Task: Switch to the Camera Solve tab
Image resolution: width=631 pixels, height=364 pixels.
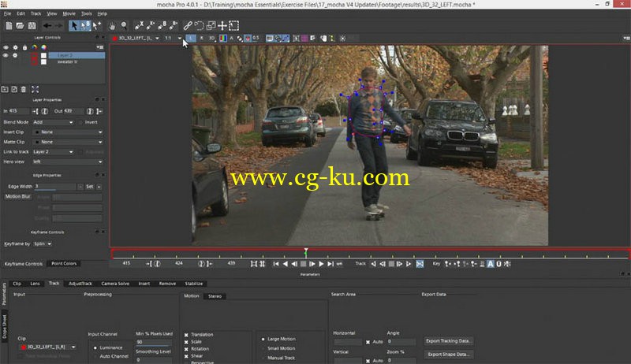Action: pos(115,284)
